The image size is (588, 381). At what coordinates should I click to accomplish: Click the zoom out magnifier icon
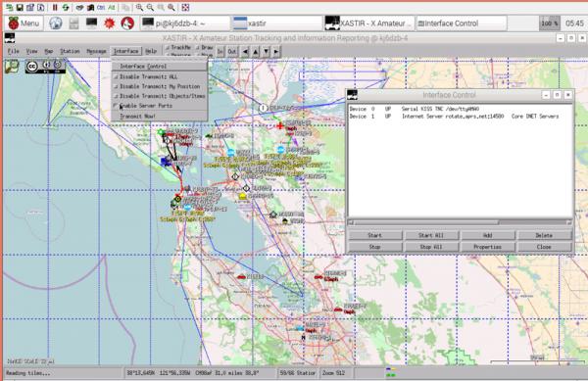[150, 7]
